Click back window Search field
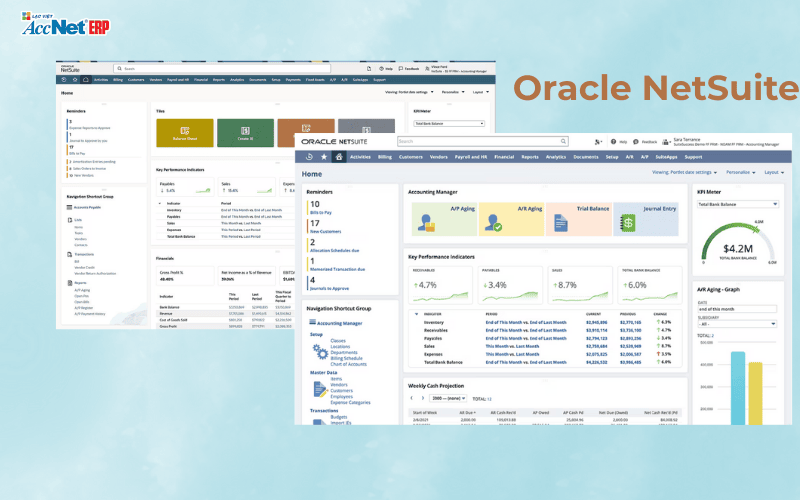800x500 pixels. tap(222, 68)
